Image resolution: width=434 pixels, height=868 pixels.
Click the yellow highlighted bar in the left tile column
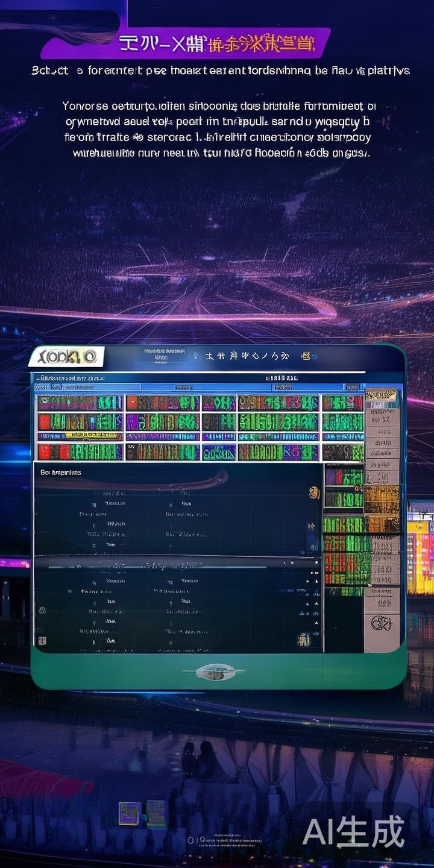(80, 436)
